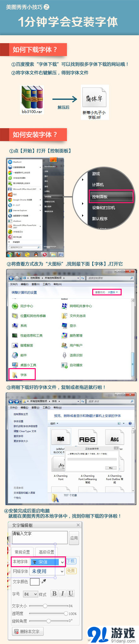Screen dimensions: 139x644
Task: Expand 网络字体 network font dropdown
Action: pyautogui.click(x=47, y=571)
